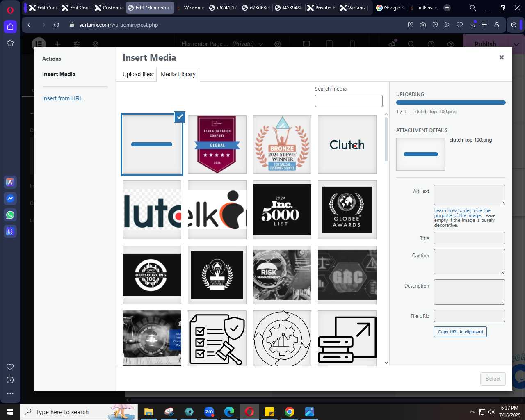525x420 pixels.
Task: Open Elementor add element plus icon
Action: (58, 44)
